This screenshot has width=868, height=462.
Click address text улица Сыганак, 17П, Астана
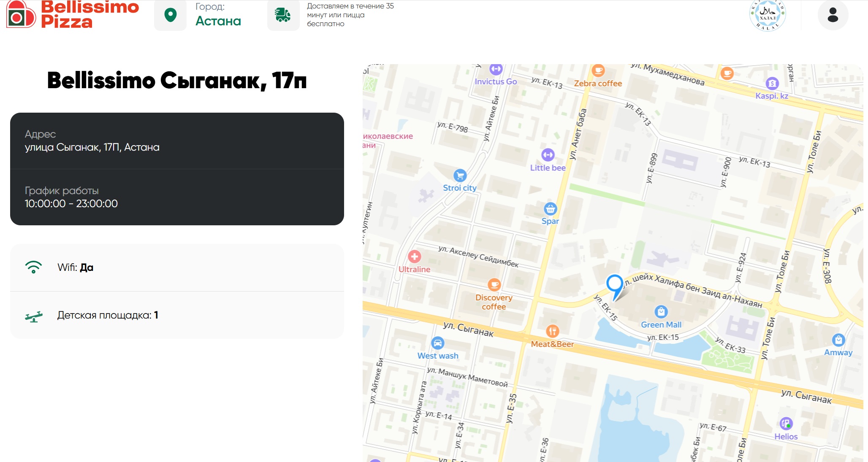click(x=92, y=147)
